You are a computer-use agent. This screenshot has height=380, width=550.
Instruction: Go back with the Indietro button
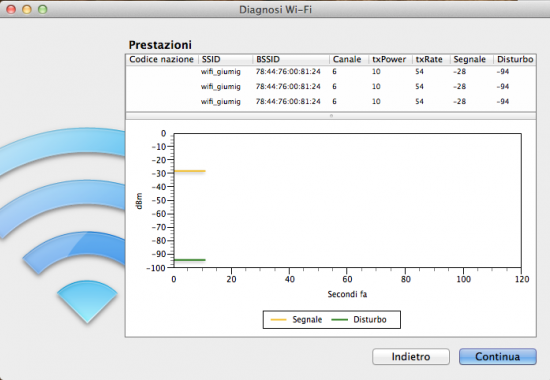411,356
